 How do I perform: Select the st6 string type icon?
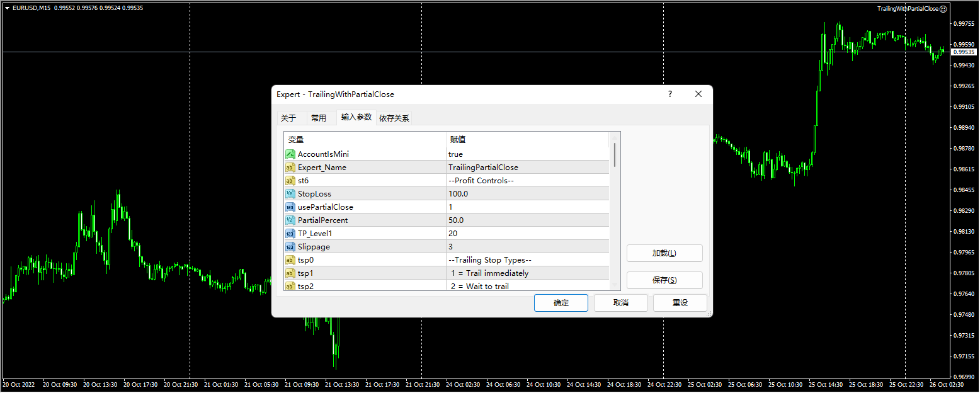pyautogui.click(x=290, y=181)
